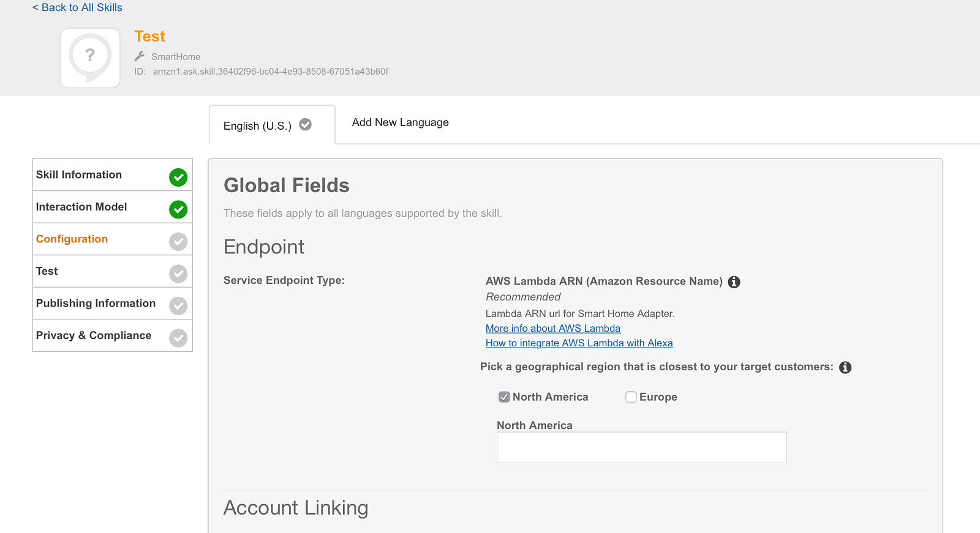The image size is (980, 533).
Task: Click the checkmark icon on English (U.S.) tab
Action: tap(305, 125)
